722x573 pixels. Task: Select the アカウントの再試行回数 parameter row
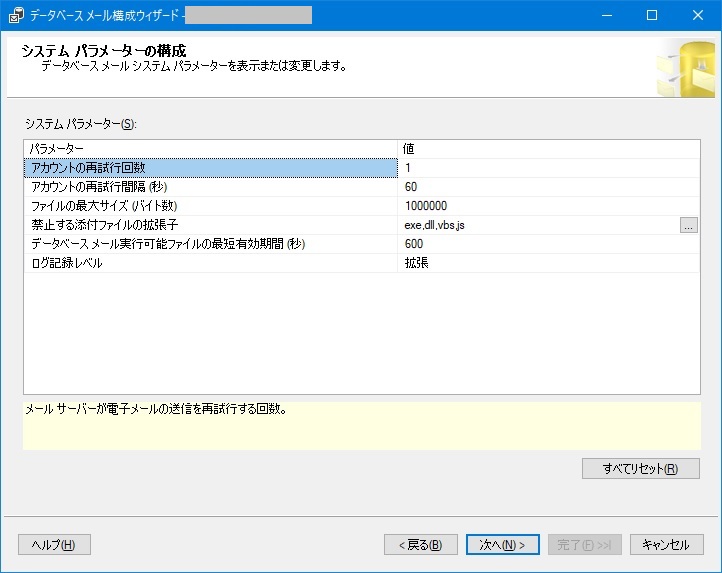point(210,168)
